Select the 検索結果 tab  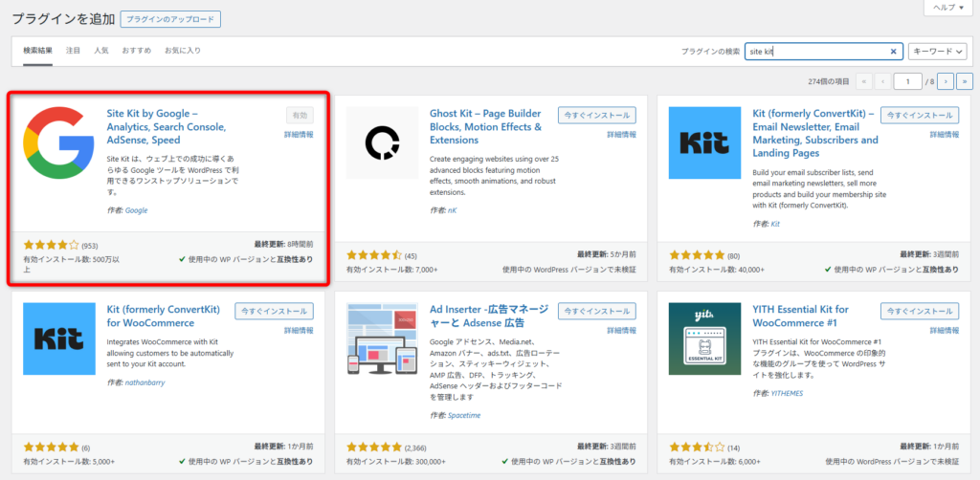[38, 51]
